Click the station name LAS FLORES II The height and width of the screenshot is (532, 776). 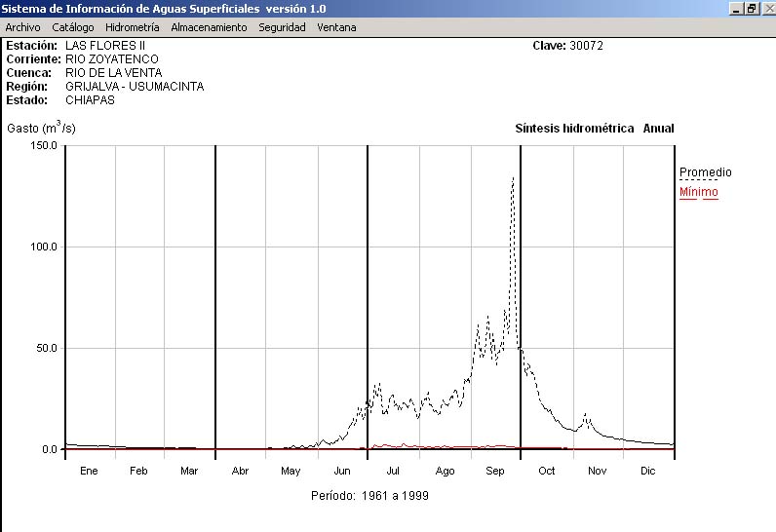(104, 46)
